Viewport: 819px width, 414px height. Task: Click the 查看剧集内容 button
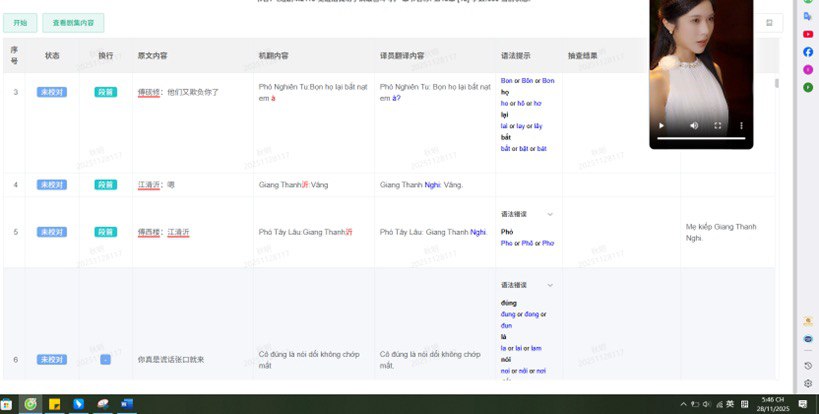pyautogui.click(x=73, y=23)
